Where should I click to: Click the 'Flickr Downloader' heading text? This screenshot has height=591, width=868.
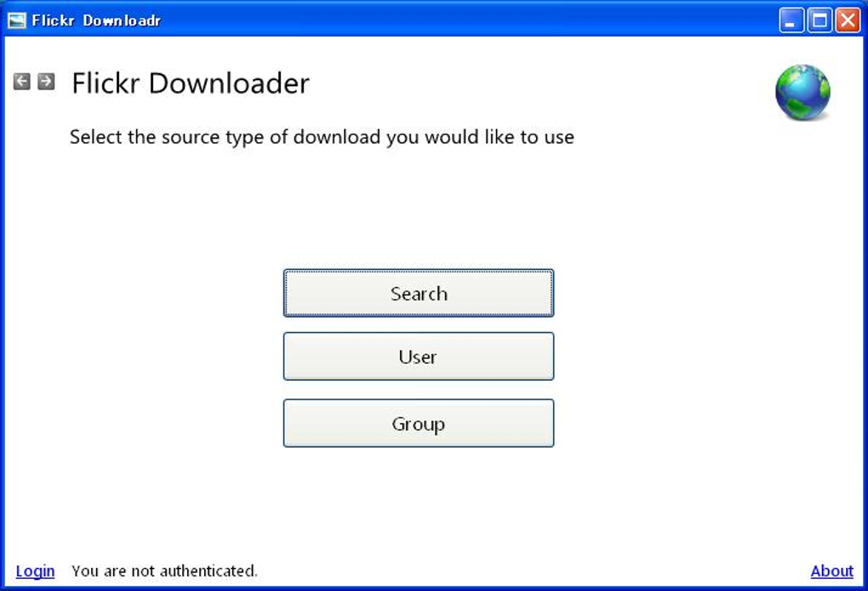(x=191, y=83)
